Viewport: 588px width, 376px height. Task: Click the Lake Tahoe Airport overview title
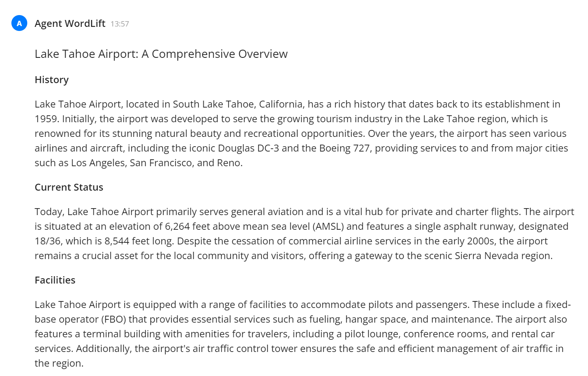point(161,54)
